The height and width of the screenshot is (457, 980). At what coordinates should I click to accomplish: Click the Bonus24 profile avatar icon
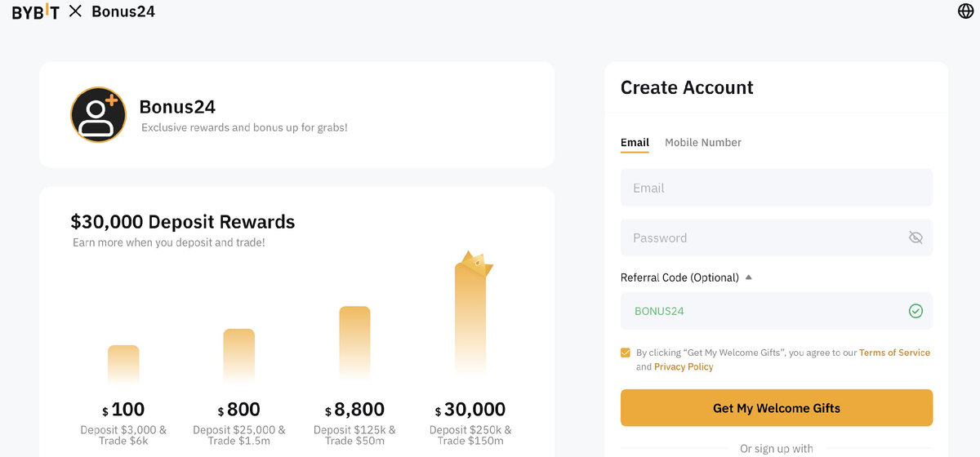(98, 115)
